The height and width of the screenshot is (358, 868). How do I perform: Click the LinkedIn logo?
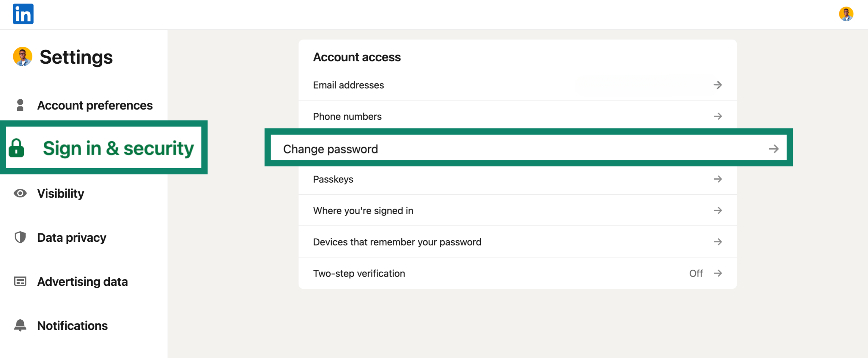22,14
